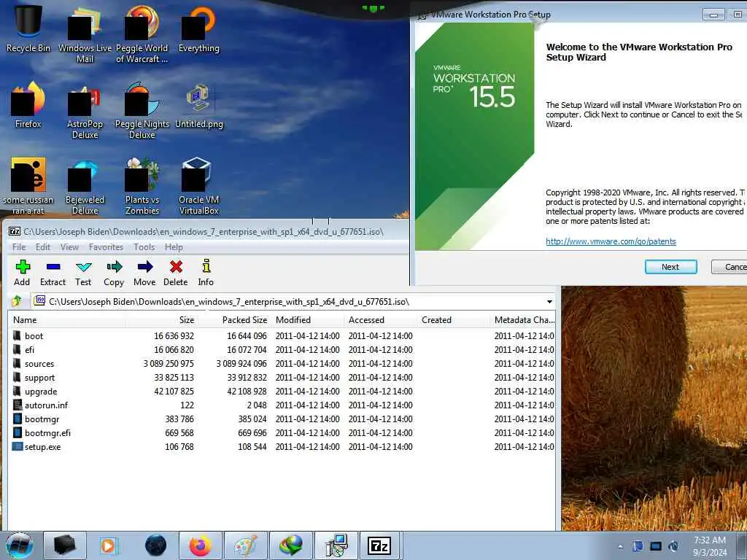
Task: Open the media player taskbar button
Action: pos(108,545)
